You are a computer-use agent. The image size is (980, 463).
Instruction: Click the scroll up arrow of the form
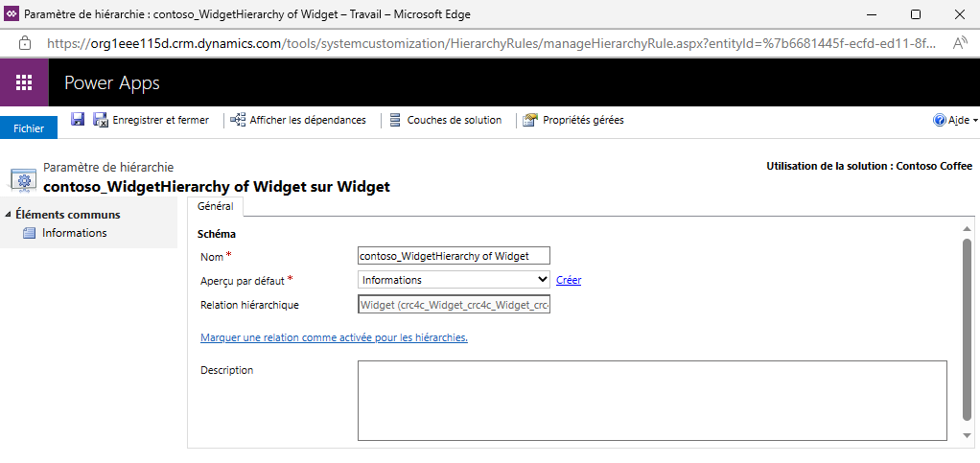pos(967,229)
